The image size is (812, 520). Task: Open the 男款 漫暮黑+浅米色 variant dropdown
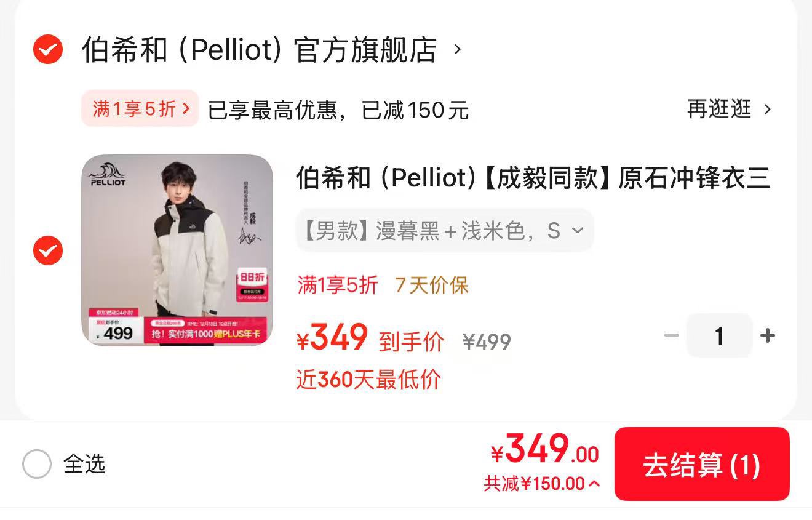(x=444, y=231)
